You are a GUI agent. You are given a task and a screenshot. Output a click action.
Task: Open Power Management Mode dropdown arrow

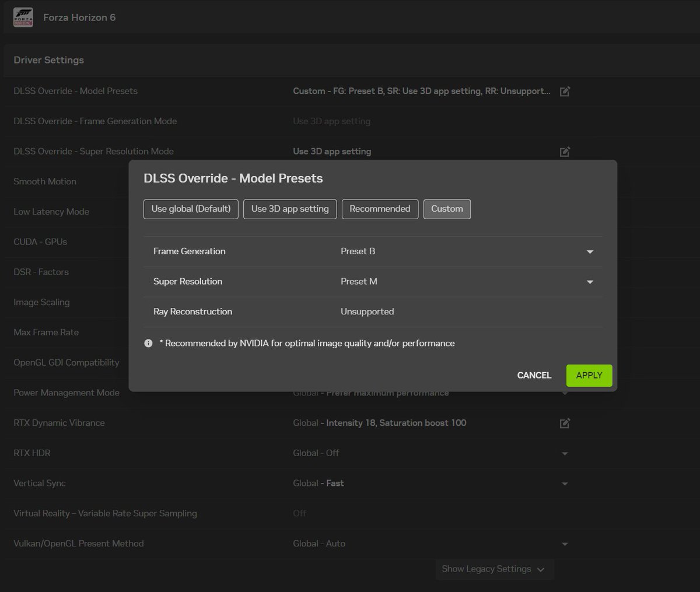click(x=565, y=394)
